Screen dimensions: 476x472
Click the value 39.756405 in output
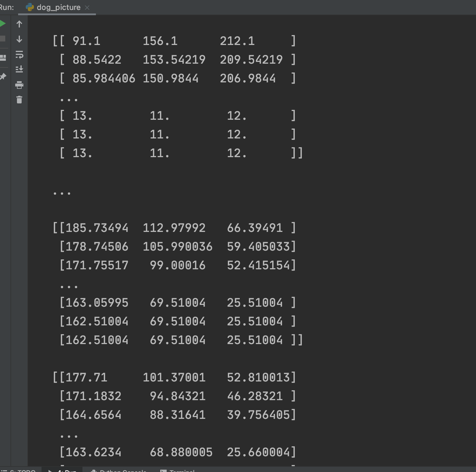[258, 415]
